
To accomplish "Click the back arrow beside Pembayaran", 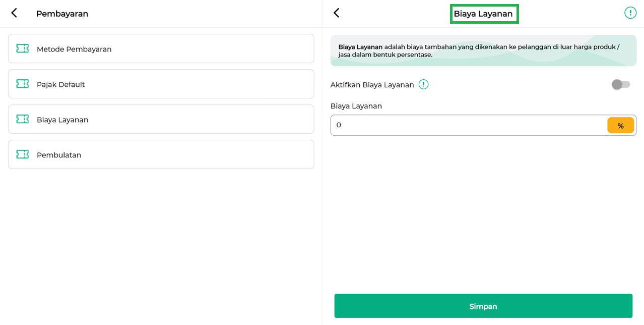I will coord(14,13).
